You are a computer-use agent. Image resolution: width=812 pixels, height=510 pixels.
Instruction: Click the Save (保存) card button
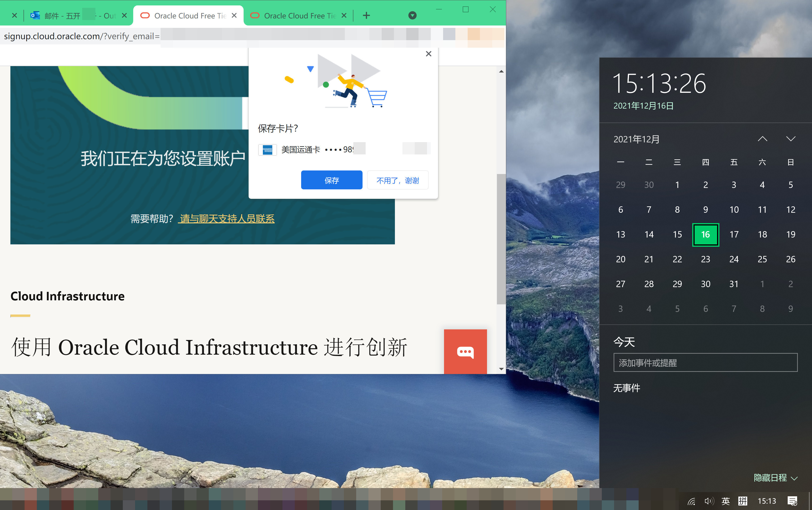click(331, 180)
